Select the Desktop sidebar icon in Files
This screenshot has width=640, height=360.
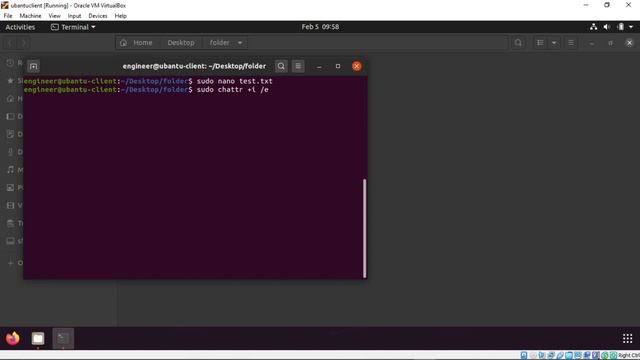(10, 116)
